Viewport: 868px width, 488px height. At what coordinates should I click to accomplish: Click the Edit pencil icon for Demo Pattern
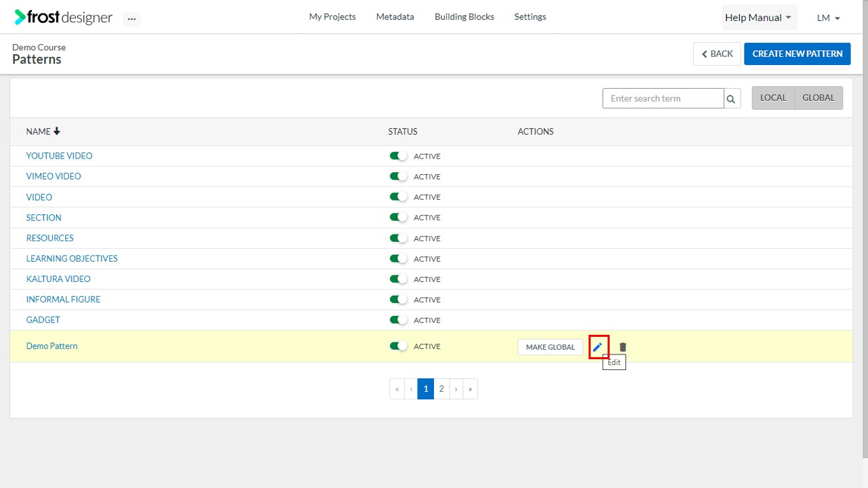(597, 346)
